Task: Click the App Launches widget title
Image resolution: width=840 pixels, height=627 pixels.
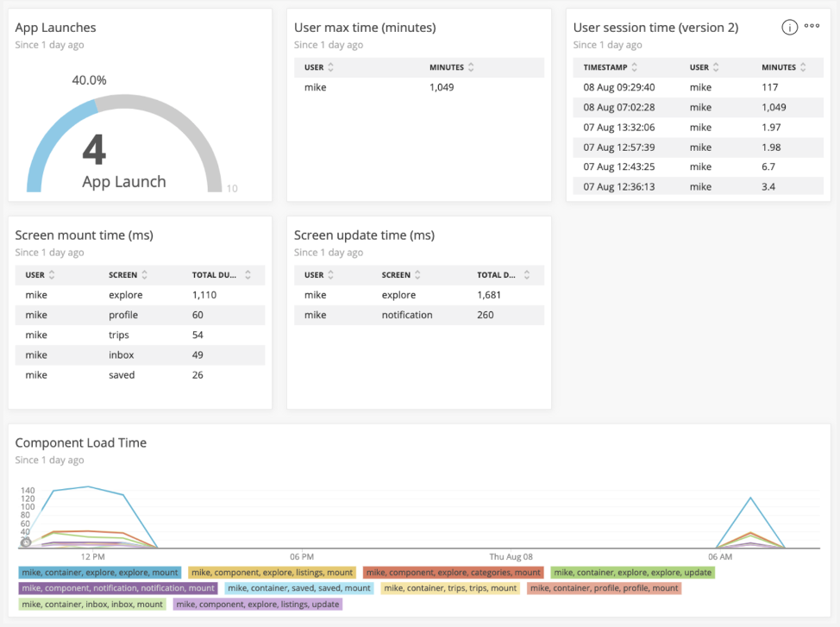Action: point(55,28)
